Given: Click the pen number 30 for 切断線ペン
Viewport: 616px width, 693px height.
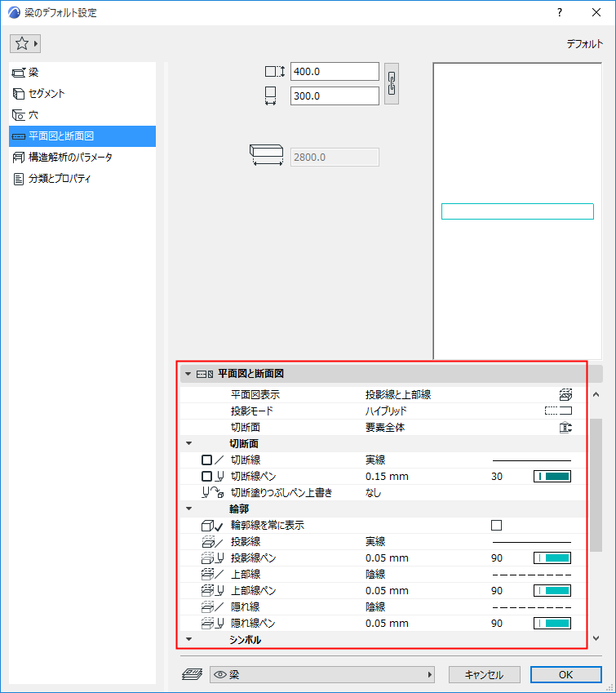Looking at the screenshot, I should pyautogui.click(x=497, y=477).
